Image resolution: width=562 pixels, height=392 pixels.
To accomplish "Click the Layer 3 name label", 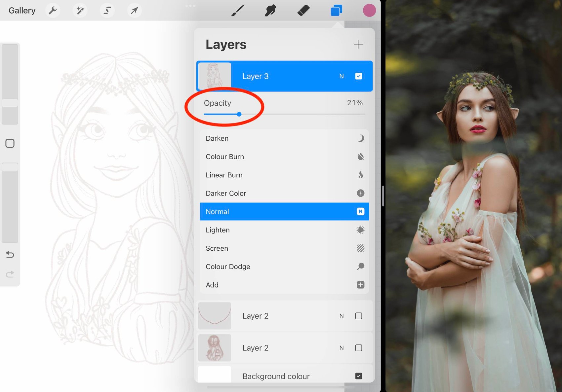I will (x=255, y=76).
